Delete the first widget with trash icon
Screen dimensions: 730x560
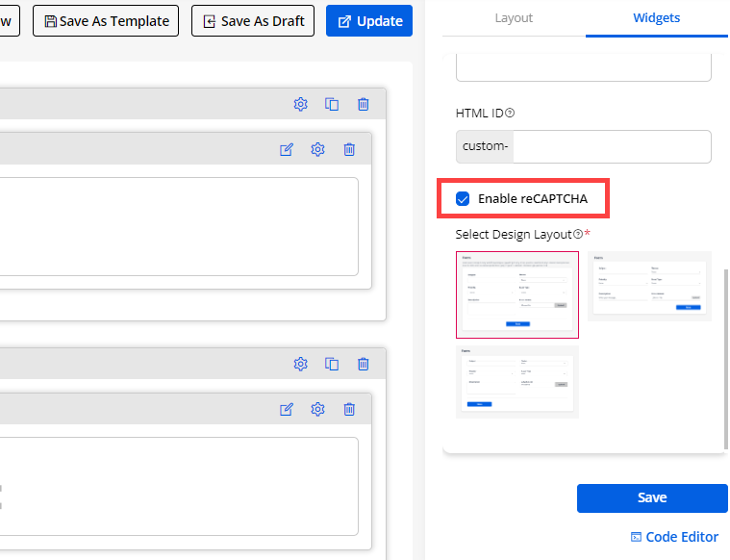point(349,149)
